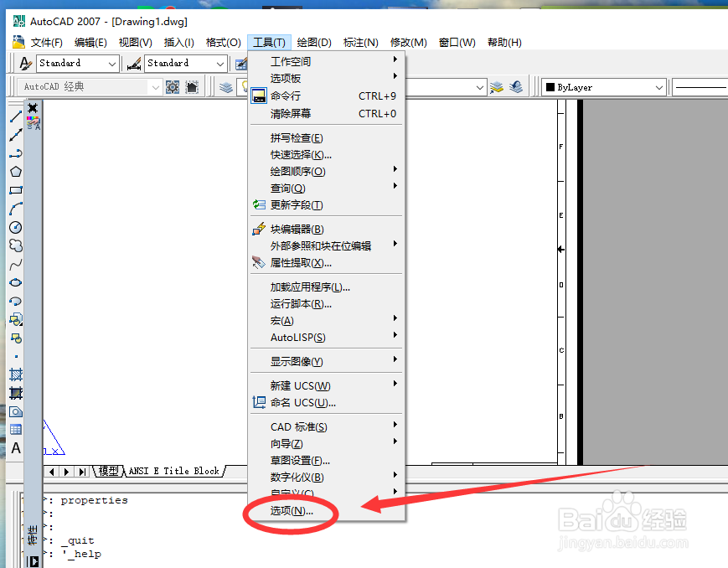Choose 加载应用程序(L)... menu item

[327, 287]
